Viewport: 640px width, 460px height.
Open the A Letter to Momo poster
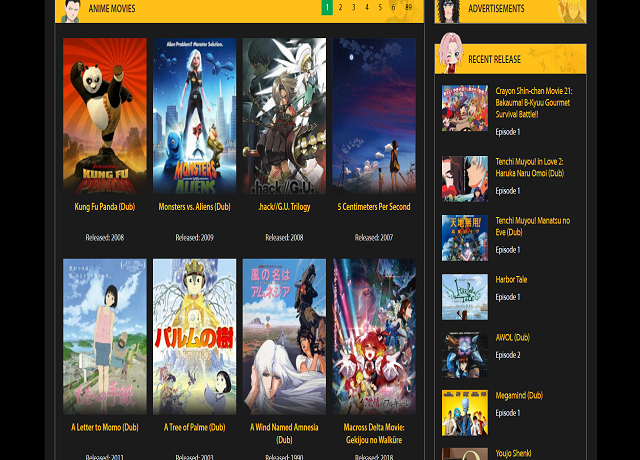click(x=105, y=337)
